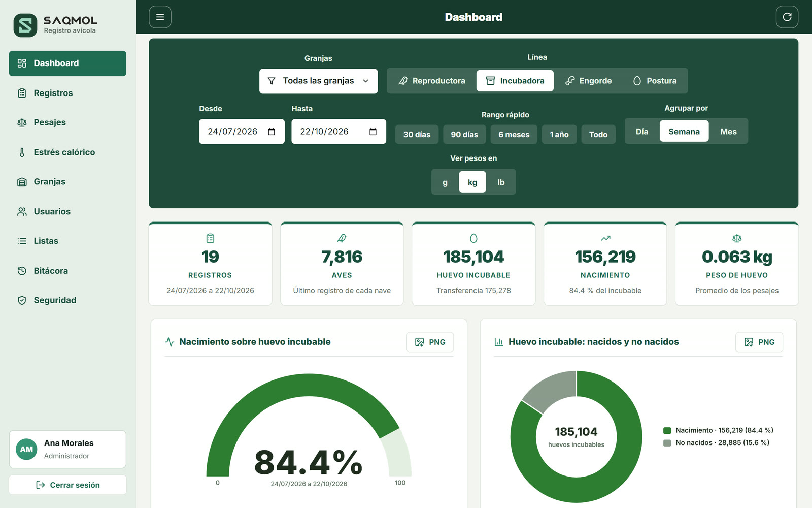The width and height of the screenshot is (812, 508).
Task: Click the clipboard icon on Registros card
Action: pos(210,238)
